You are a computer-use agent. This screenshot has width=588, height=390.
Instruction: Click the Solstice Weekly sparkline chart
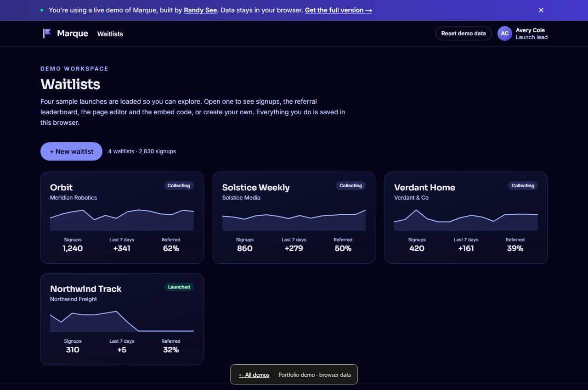click(294, 219)
